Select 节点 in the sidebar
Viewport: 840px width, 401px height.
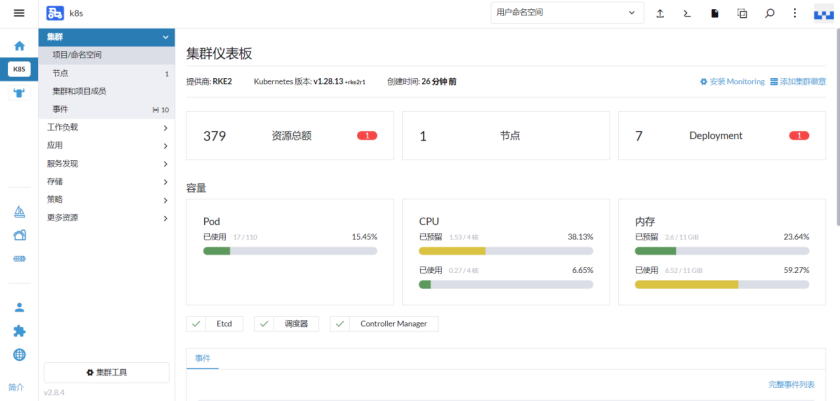[x=107, y=73]
